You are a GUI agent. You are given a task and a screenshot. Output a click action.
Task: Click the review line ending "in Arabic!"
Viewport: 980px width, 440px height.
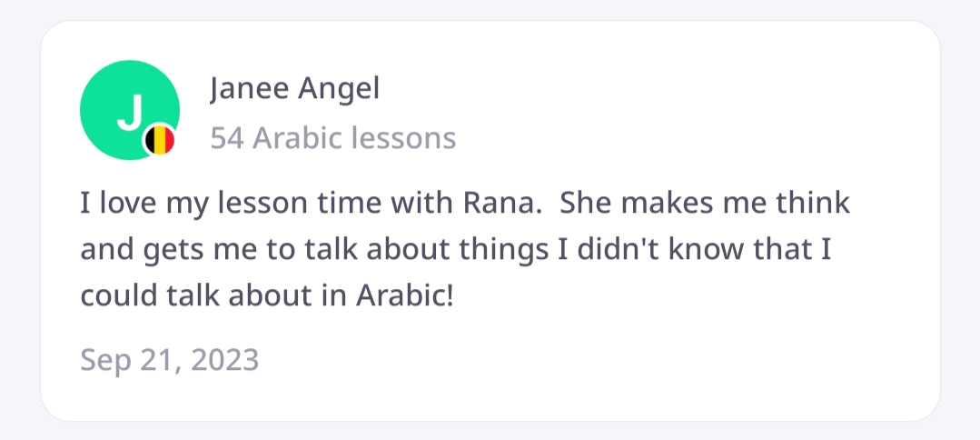click(x=266, y=296)
